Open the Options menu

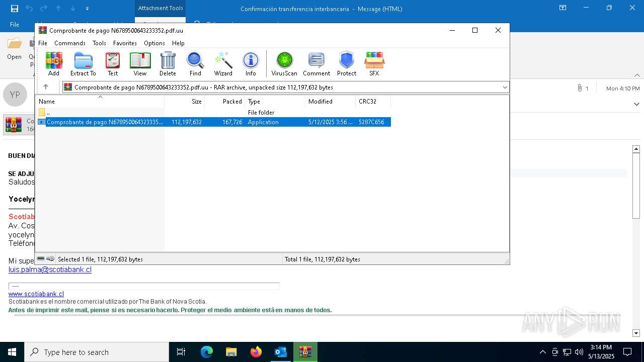[154, 43]
